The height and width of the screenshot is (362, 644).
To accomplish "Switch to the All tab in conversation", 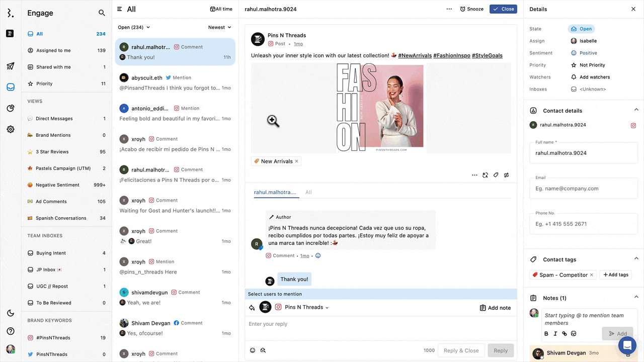I will (x=308, y=192).
